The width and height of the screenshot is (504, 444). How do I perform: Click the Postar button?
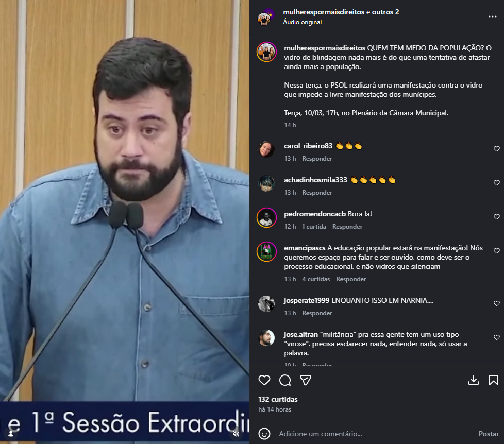(x=489, y=434)
